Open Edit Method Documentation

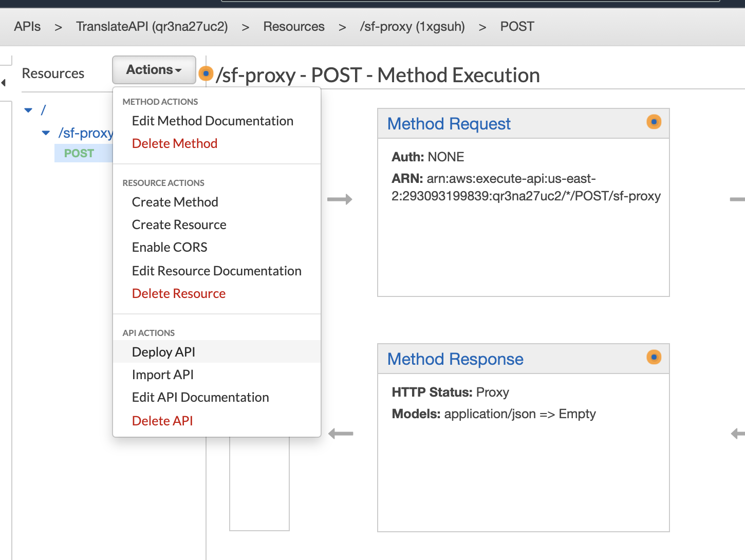click(x=212, y=121)
